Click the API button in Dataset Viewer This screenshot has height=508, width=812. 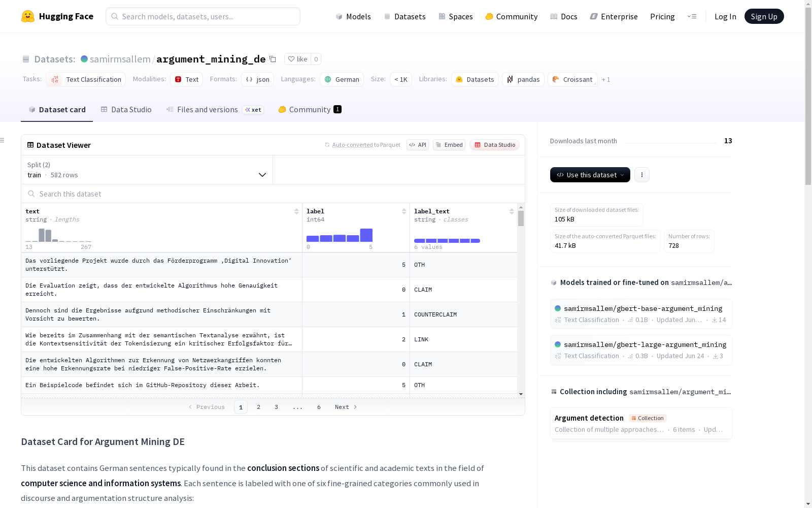pyautogui.click(x=418, y=145)
